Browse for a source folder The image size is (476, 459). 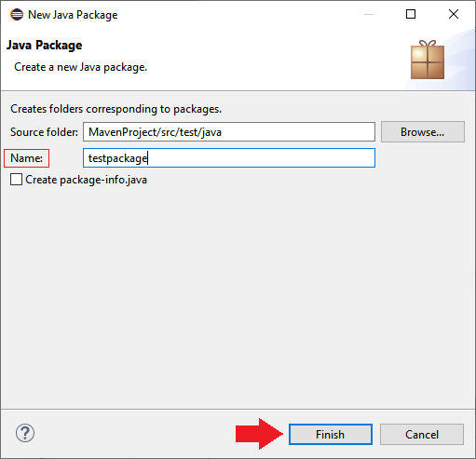(x=423, y=132)
